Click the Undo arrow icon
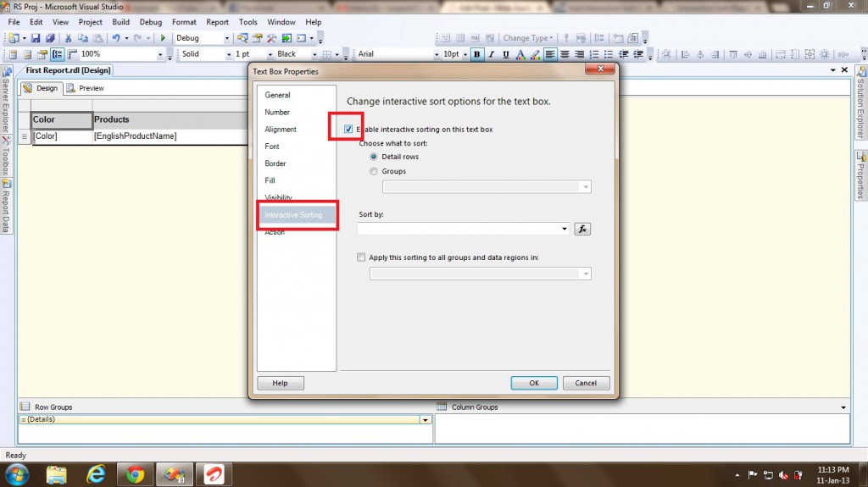The height and width of the screenshot is (487, 868). pos(116,38)
